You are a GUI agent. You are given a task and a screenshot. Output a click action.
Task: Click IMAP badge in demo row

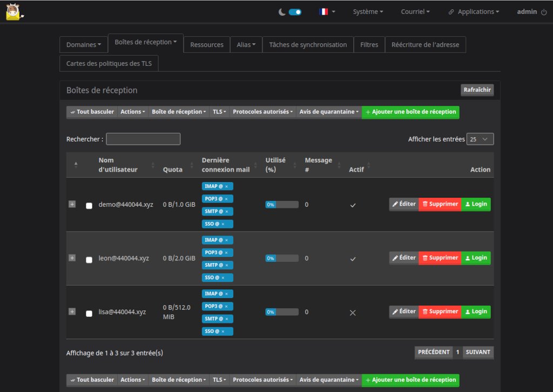point(217,186)
